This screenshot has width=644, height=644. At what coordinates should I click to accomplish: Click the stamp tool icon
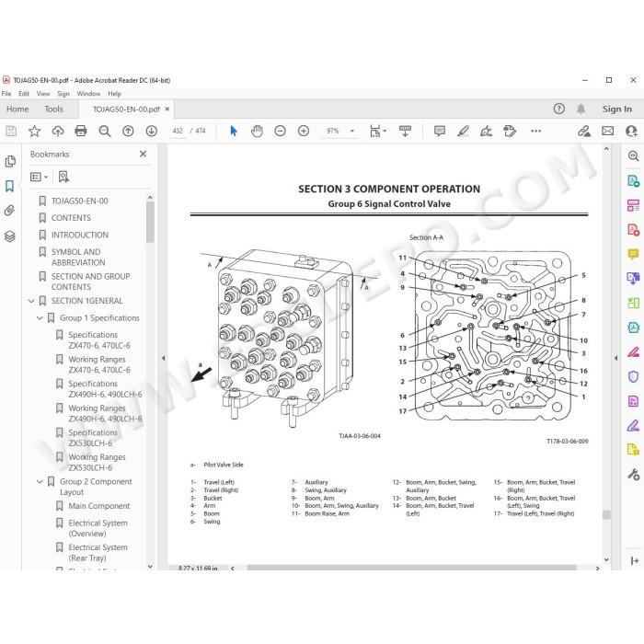click(x=510, y=131)
